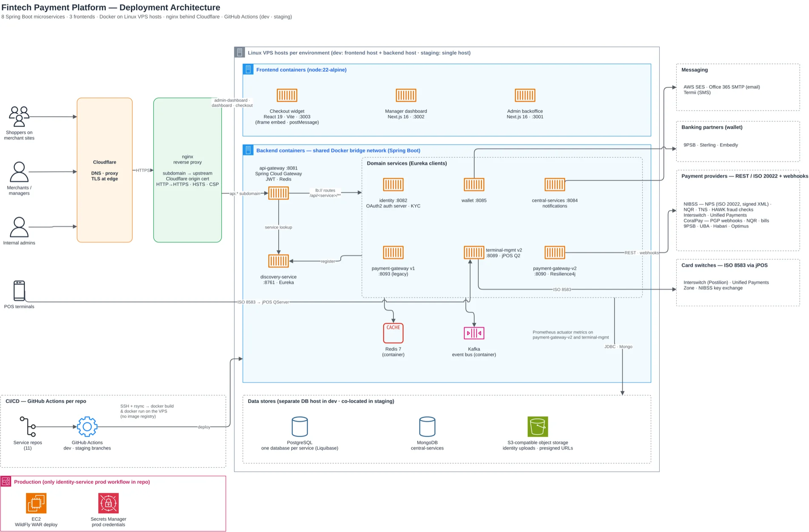Click the S3-compatible object storage bucket icon
Image resolution: width=809 pixels, height=532 pixels.
(538, 427)
